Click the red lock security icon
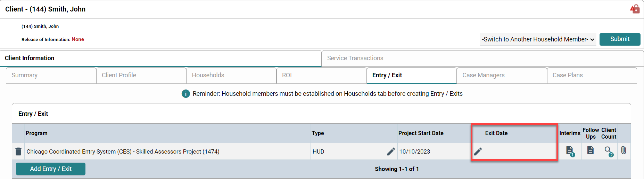This screenshot has height=179, width=644. [x=635, y=9]
